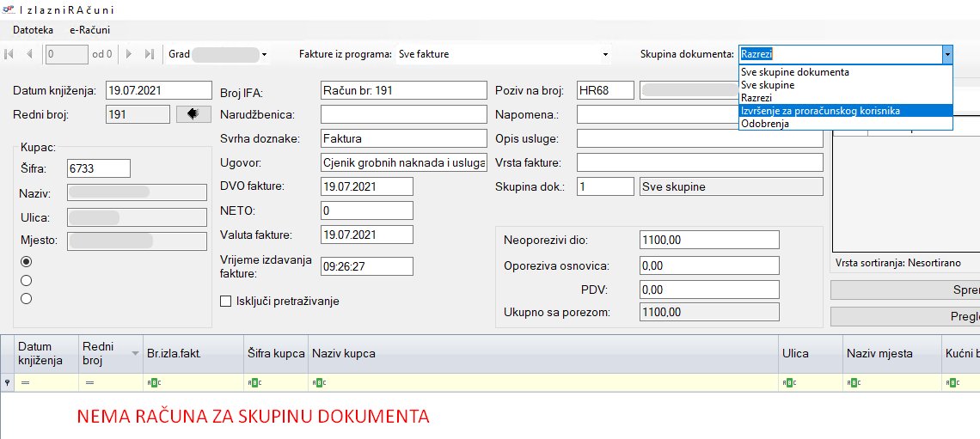This screenshot has height=439, width=980.
Task: Go to the previous record arrow
Action: pos(29,54)
